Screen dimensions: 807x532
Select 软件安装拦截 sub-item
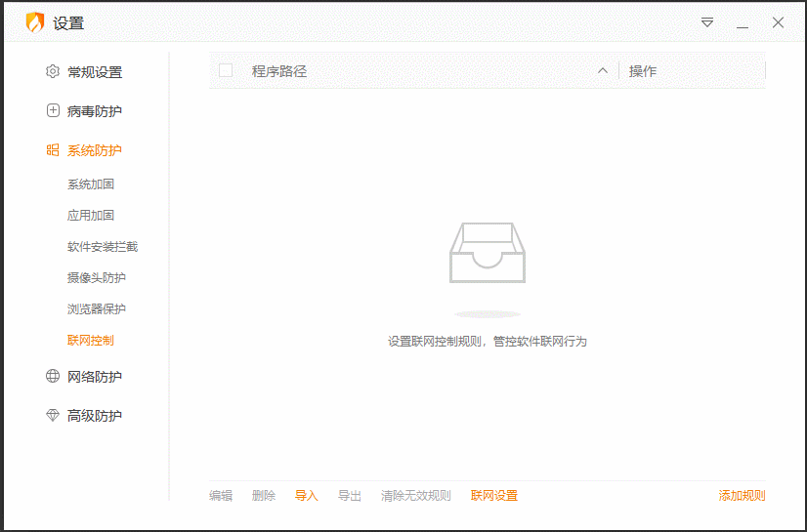pyautogui.click(x=103, y=247)
